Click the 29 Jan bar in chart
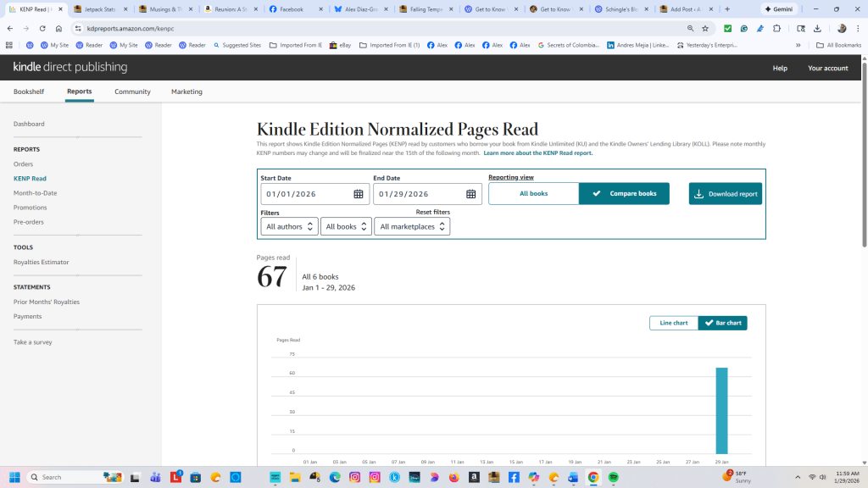 point(721,411)
